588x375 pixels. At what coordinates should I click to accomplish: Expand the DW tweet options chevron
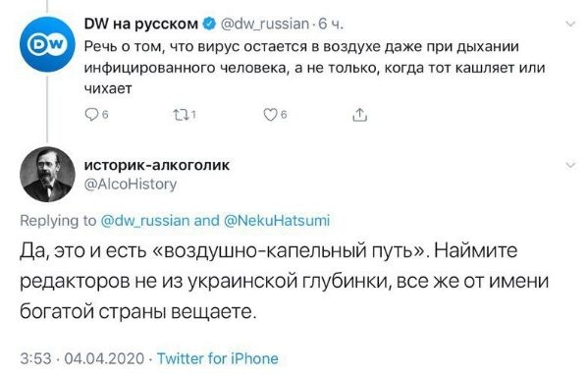coord(570,25)
